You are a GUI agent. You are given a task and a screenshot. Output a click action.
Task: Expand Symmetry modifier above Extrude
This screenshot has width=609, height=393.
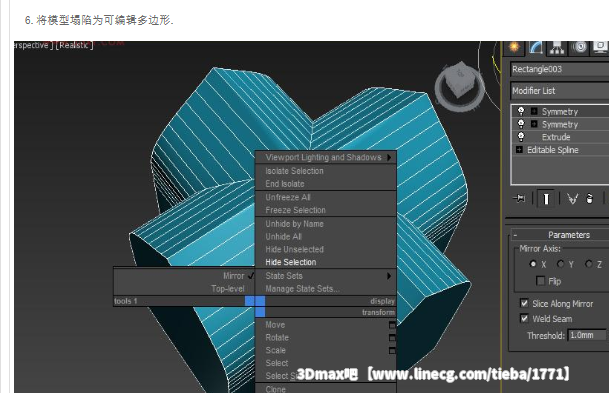[x=534, y=124]
